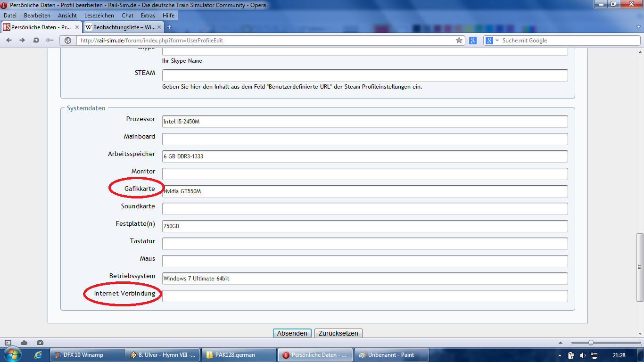This screenshot has width=644, height=362.
Task: Focus the Festplatte(n) input field
Action: pyautogui.click(x=365, y=226)
